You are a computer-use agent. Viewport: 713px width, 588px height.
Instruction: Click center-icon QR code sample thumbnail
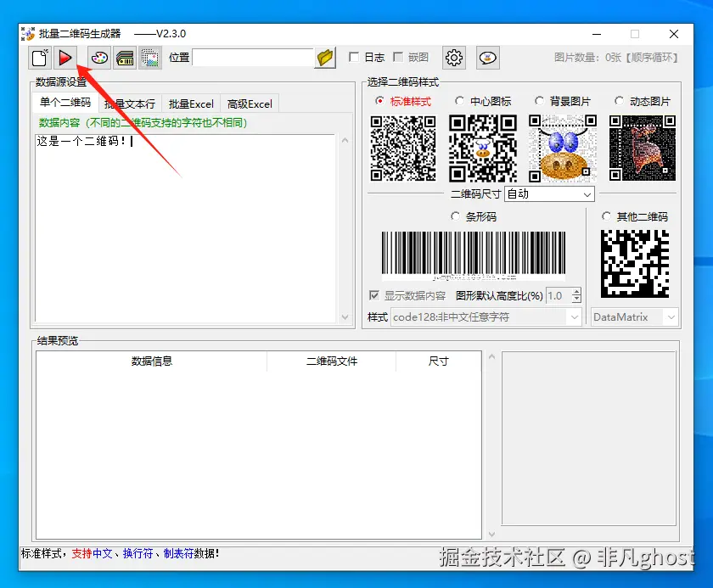pos(483,148)
